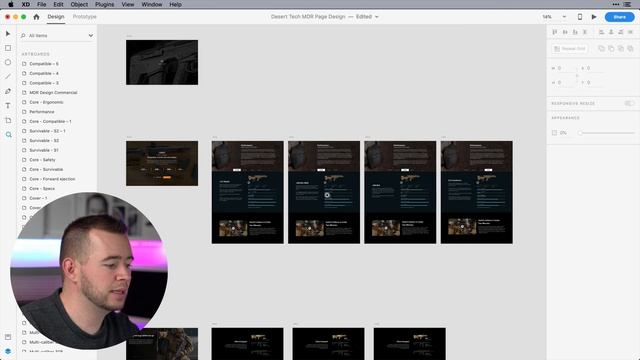Click Align Right icon

click(621, 32)
